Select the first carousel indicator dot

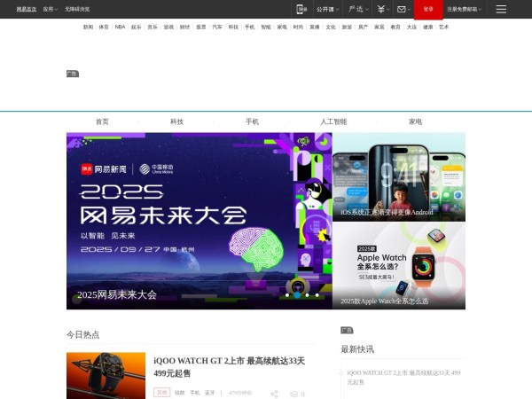coord(287,295)
